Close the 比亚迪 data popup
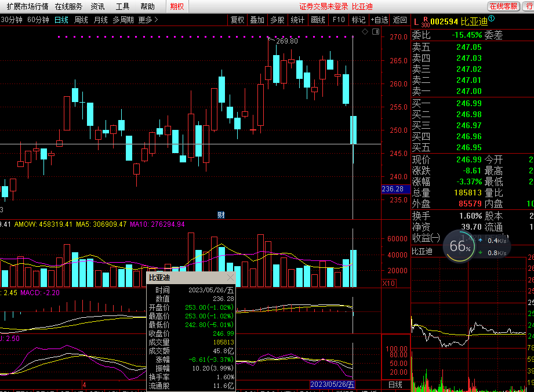Screen dimensions: 534x392 tap(230, 278)
